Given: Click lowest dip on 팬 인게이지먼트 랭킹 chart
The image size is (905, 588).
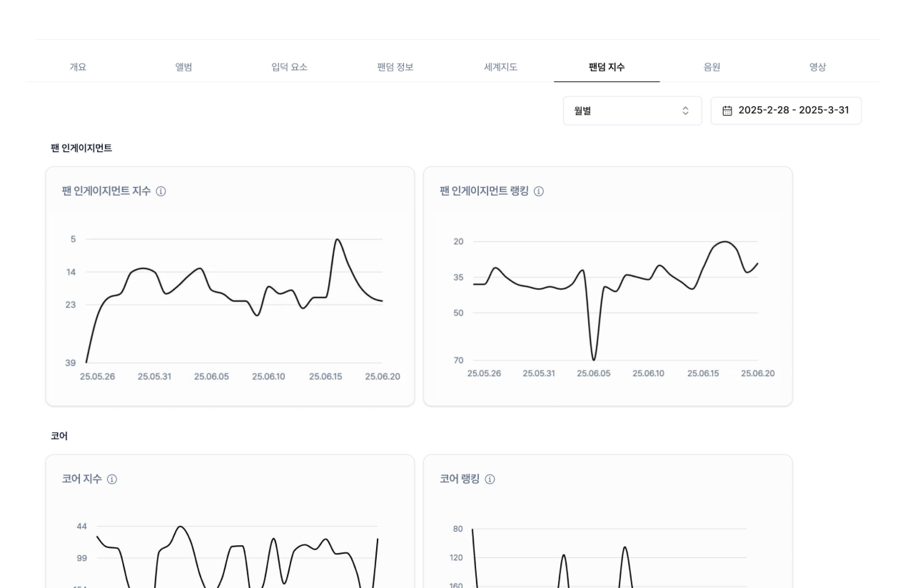Looking at the screenshot, I should 593,359.
